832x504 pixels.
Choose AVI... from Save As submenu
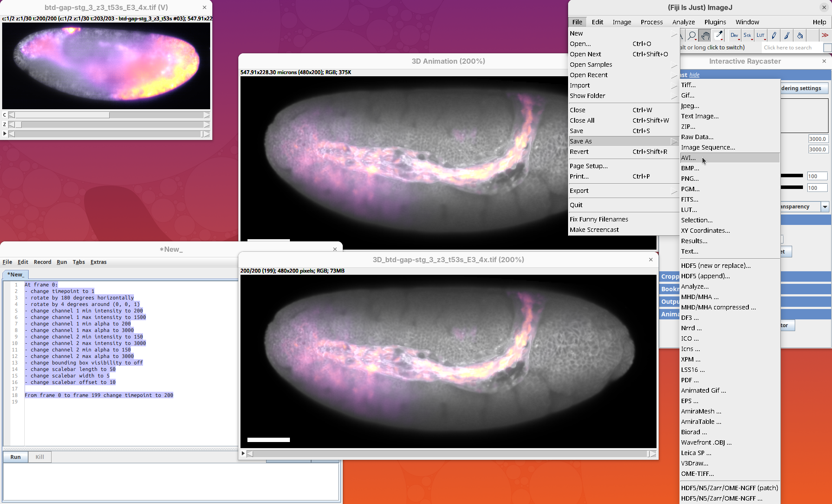pyautogui.click(x=688, y=158)
